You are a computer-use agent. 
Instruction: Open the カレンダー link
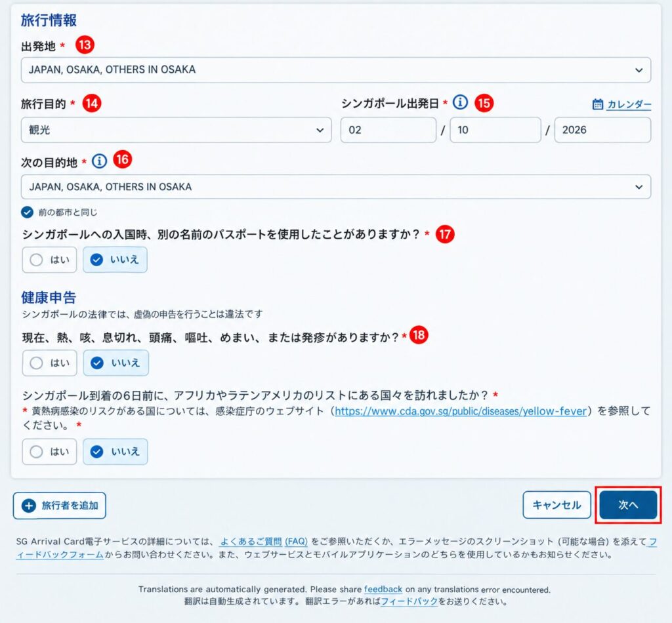tap(629, 104)
